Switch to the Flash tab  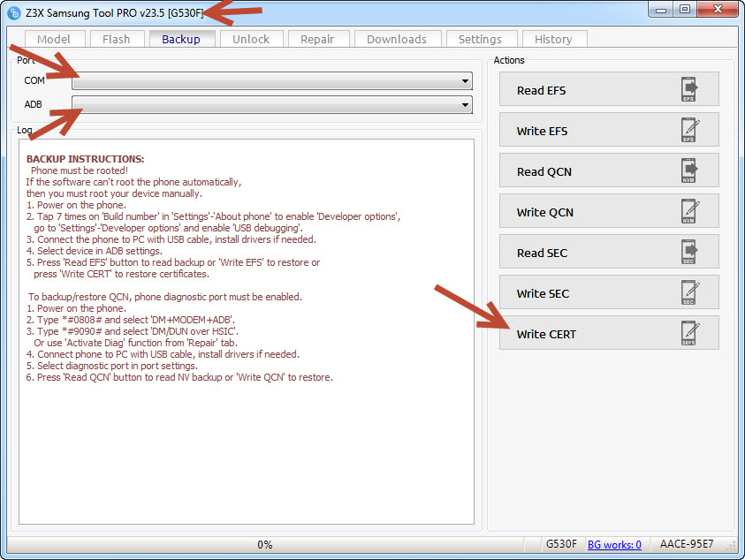[x=117, y=39]
